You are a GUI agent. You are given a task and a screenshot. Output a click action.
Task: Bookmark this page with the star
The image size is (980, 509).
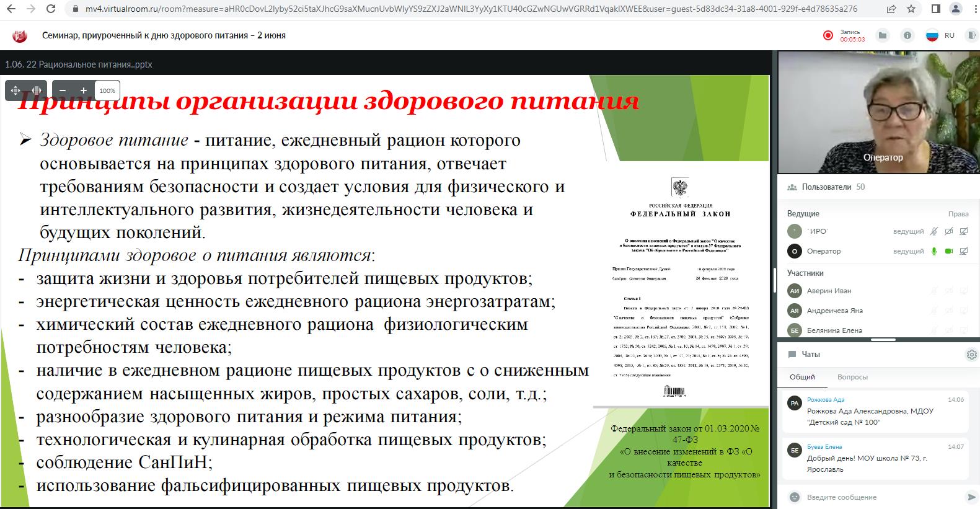click(x=911, y=9)
